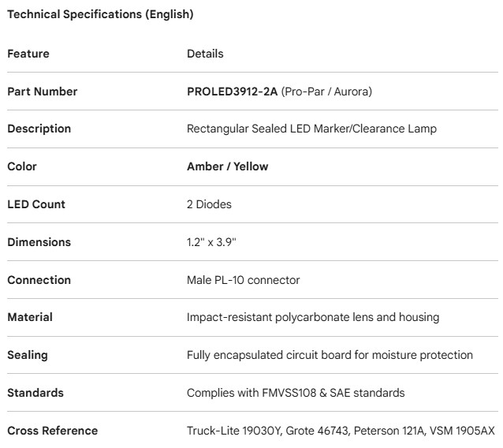Select the LED Count row label
This screenshot has height=448, width=503.
coord(36,204)
